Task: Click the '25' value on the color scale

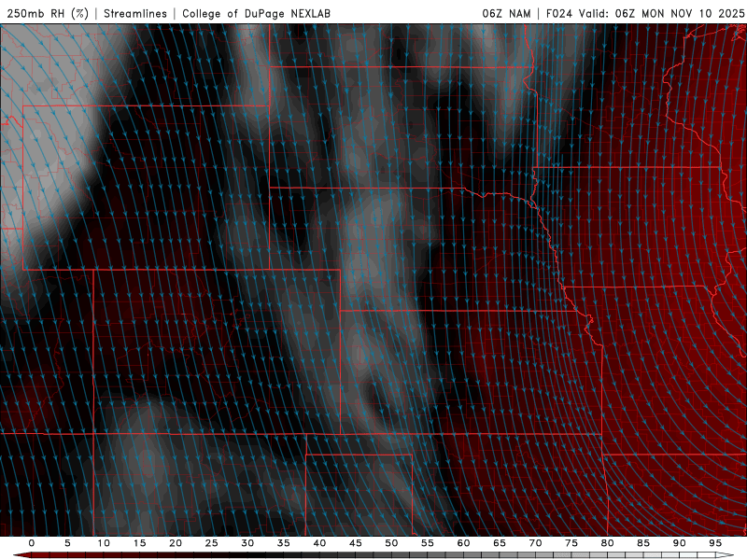Action: pos(212,543)
